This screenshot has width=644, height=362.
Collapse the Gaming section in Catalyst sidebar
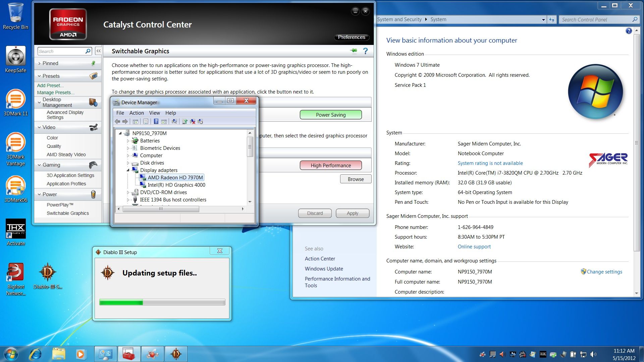(x=40, y=165)
